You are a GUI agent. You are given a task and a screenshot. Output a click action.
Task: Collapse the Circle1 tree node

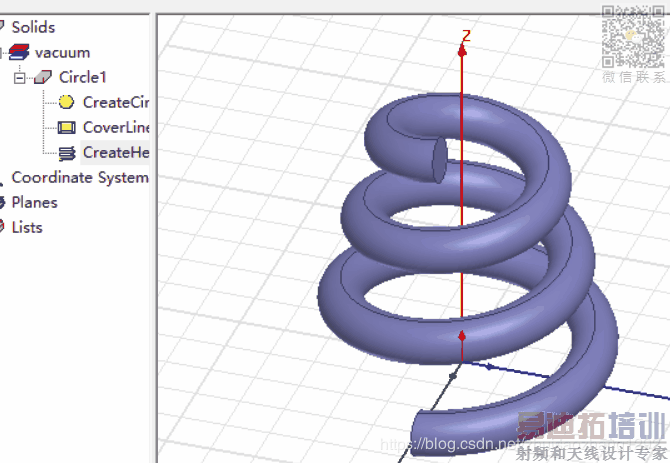tap(19, 78)
